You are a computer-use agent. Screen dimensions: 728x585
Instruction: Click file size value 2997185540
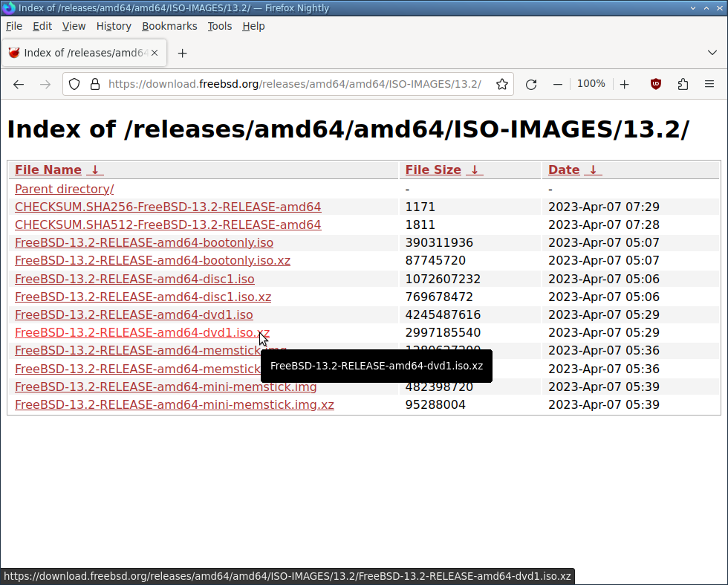443,333
